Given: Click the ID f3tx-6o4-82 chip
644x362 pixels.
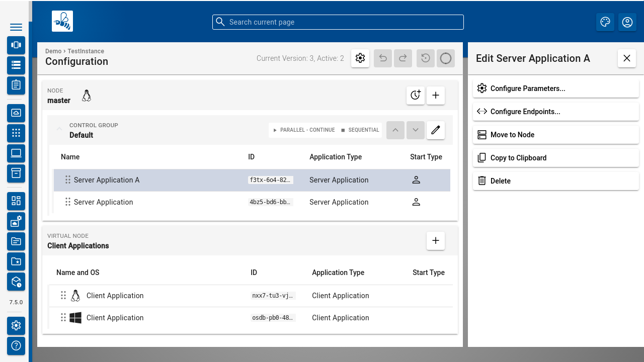Looking at the screenshot, I should pyautogui.click(x=271, y=180).
